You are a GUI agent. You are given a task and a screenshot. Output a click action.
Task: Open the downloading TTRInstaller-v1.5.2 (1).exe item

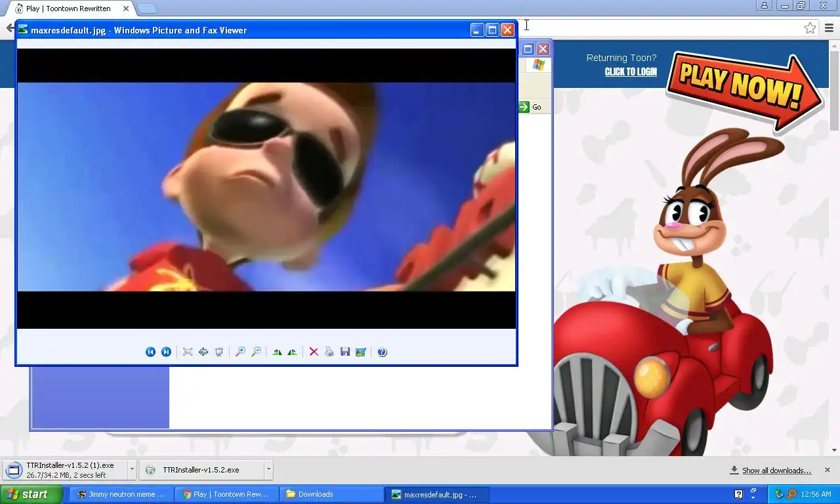click(66, 470)
